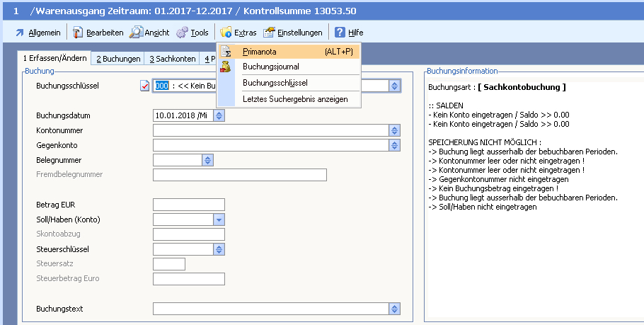This screenshot has width=644, height=325.
Task: Switch to the 3 Sachkonten tab
Action: tap(172, 59)
